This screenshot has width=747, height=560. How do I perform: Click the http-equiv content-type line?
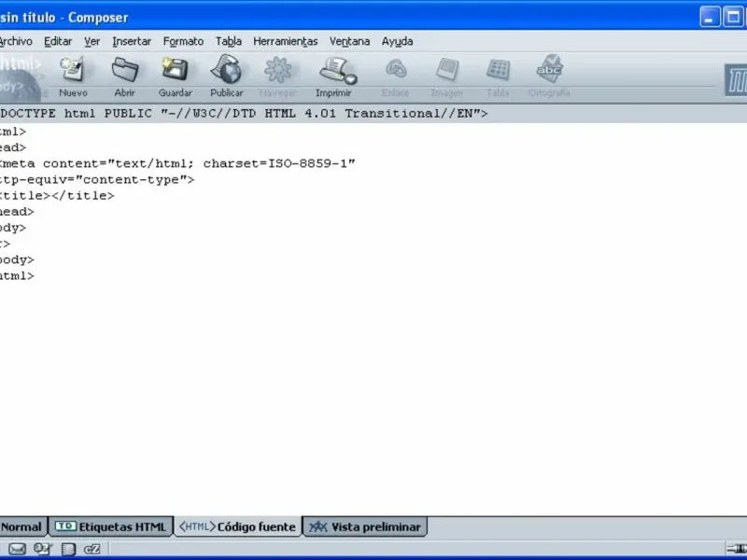(97, 179)
